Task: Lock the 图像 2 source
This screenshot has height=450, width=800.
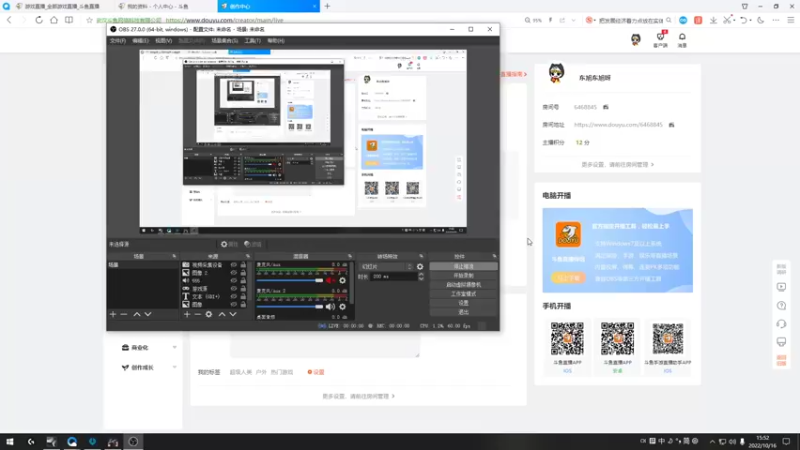Action: tap(243, 273)
